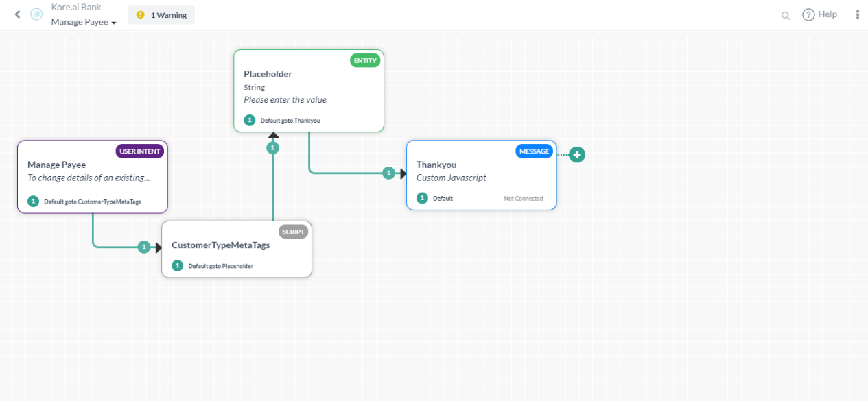The height and width of the screenshot is (401, 868).
Task: Click the back arrow chevron
Action: click(17, 14)
